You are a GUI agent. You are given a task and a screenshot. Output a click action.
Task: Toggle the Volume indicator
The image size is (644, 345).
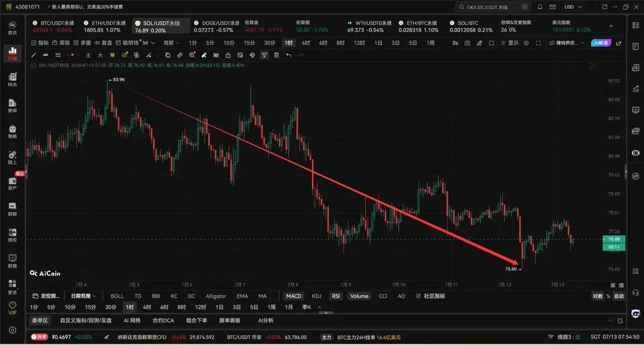click(x=360, y=296)
